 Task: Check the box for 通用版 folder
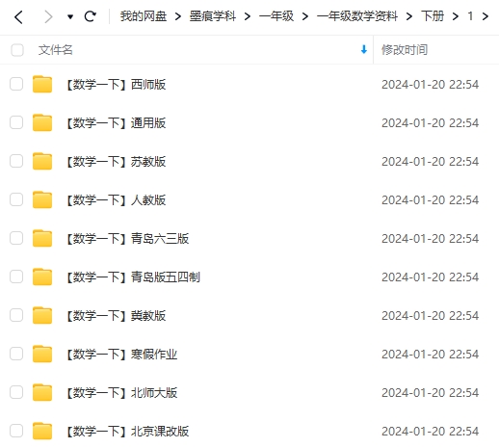tap(16, 122)
